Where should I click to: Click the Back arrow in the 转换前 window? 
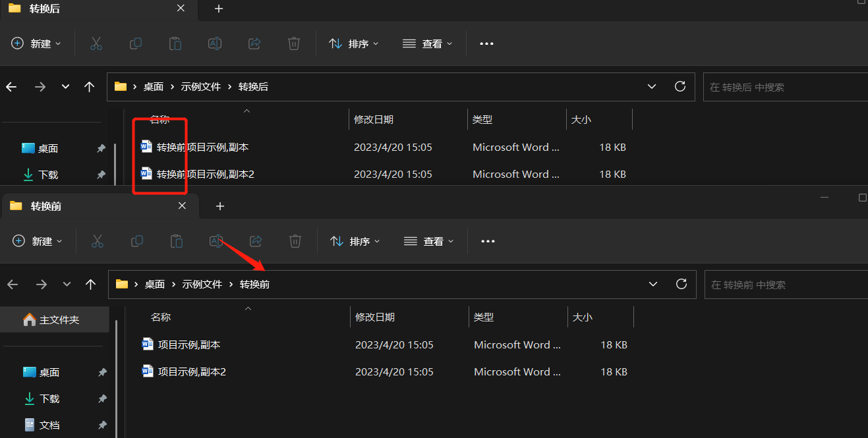[x=12, y=284]
